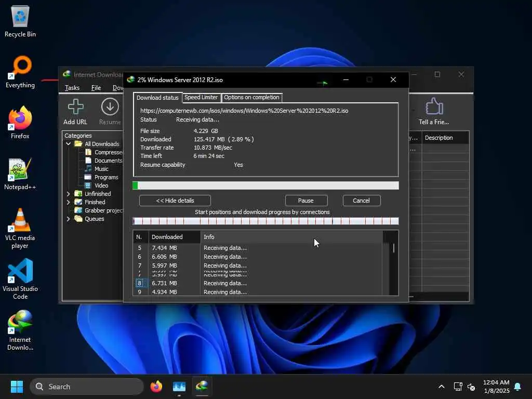Show hidden system tray icons
Image resolution: width=532 pixels, height=399 pixels.
(442, 387)
